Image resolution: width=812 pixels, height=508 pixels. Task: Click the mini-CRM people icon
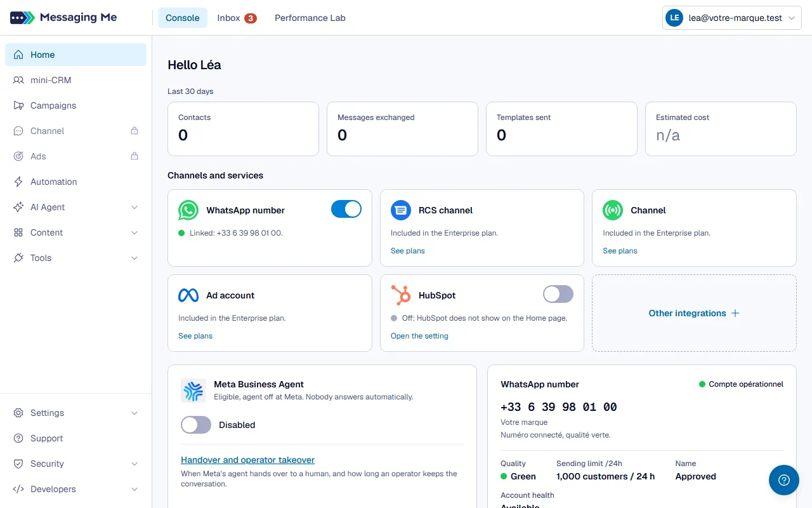pyautogui.click(x=18, y=80)
